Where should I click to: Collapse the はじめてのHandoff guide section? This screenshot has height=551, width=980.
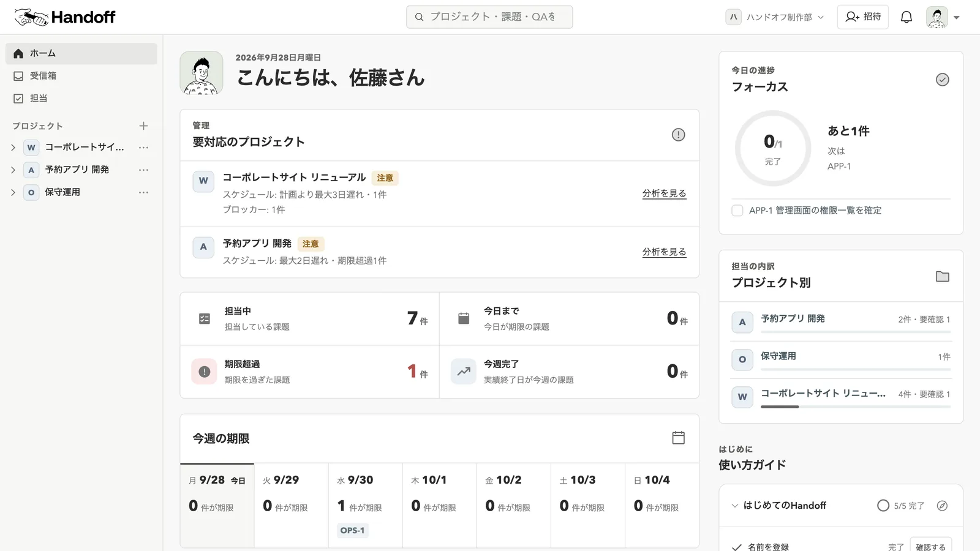(735, 506)
